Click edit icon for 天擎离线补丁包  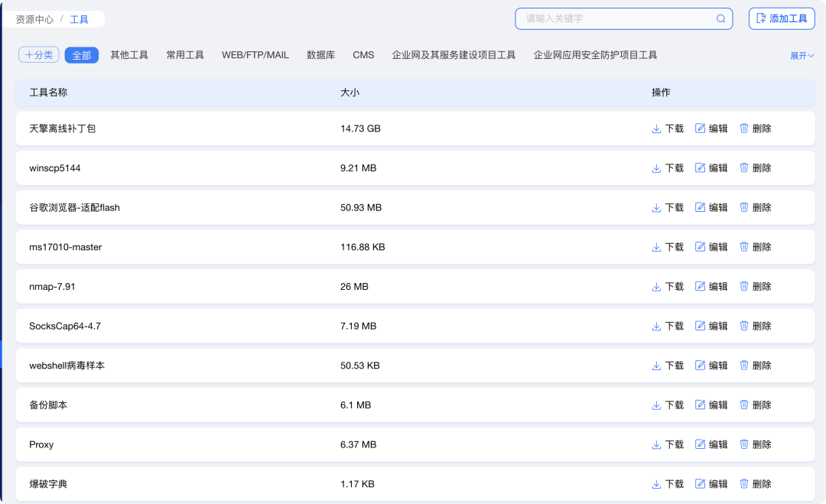[x=700, y=128]
